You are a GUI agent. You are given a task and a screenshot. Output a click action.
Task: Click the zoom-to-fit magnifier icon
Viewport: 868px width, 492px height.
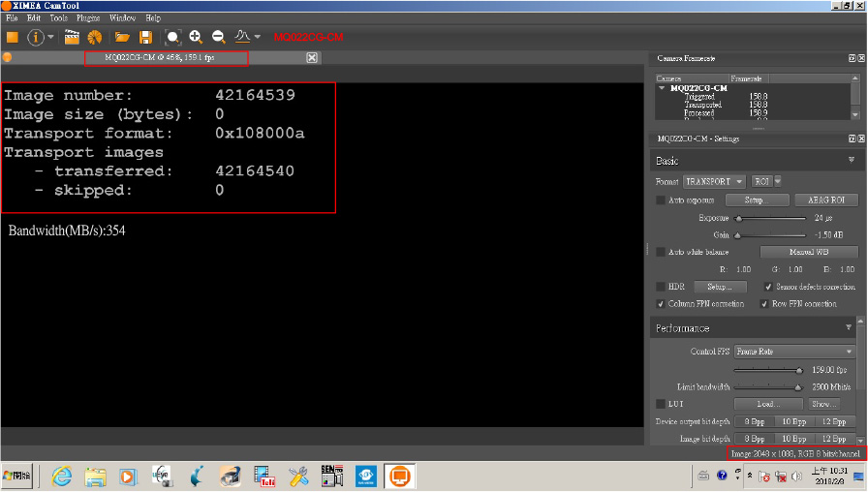click(x=172, y=37)
